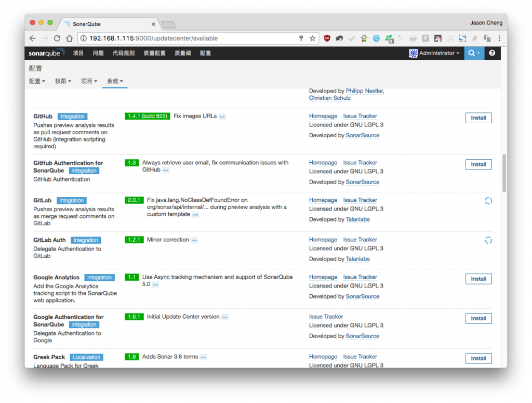Open 问题 in top navigation
Image resolution: width=532 pixels, height=403 pixels.
98,53
